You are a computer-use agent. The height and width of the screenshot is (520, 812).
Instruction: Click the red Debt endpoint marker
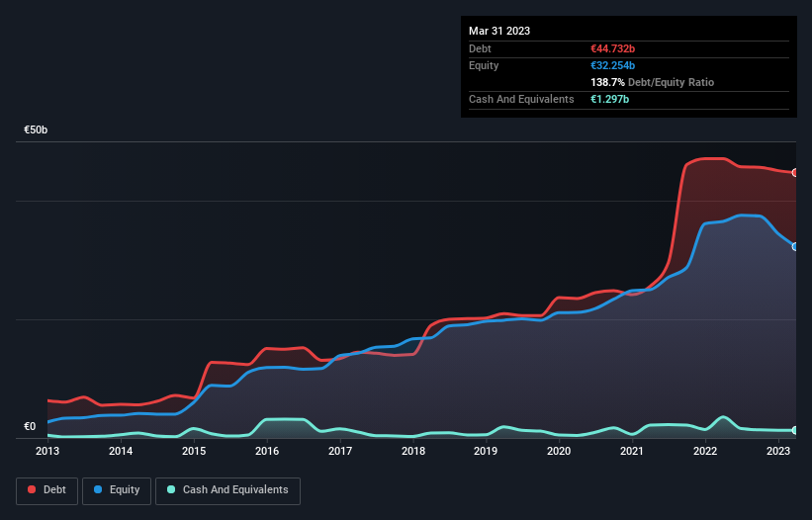(795, 173)
